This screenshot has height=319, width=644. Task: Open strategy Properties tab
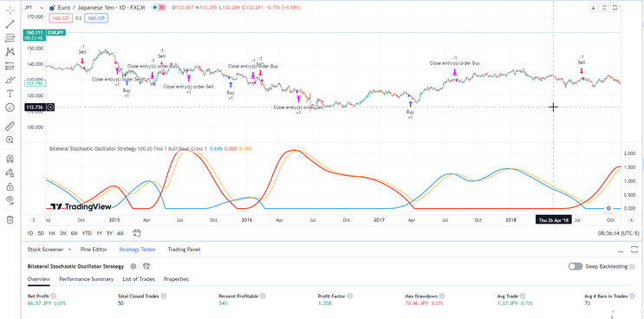coord(176,279)
